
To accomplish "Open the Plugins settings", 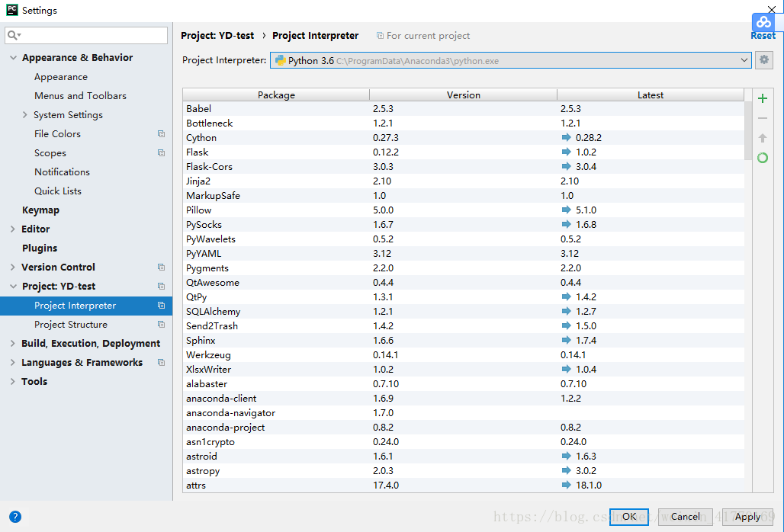I will (x=40, y=248).
